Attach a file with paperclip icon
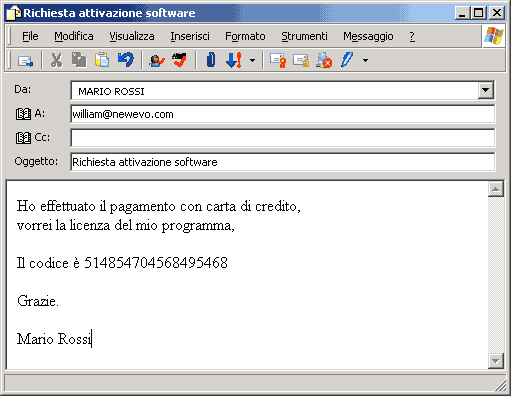 point(211,60)
